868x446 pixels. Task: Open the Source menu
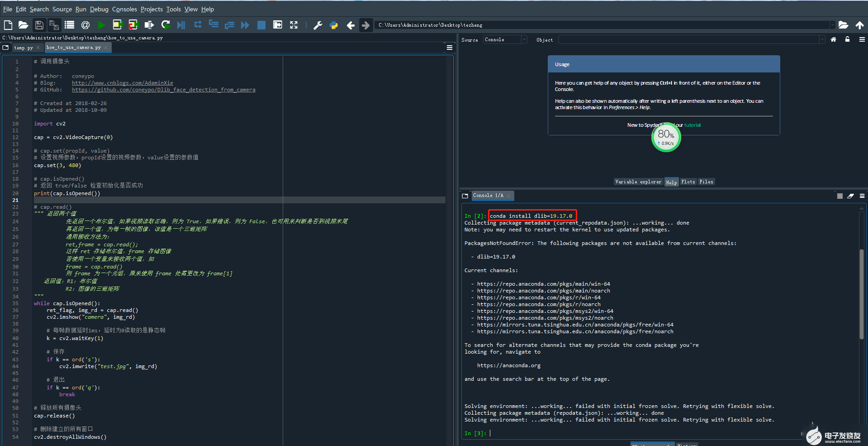pyautogui.click(x=62, y=9)
